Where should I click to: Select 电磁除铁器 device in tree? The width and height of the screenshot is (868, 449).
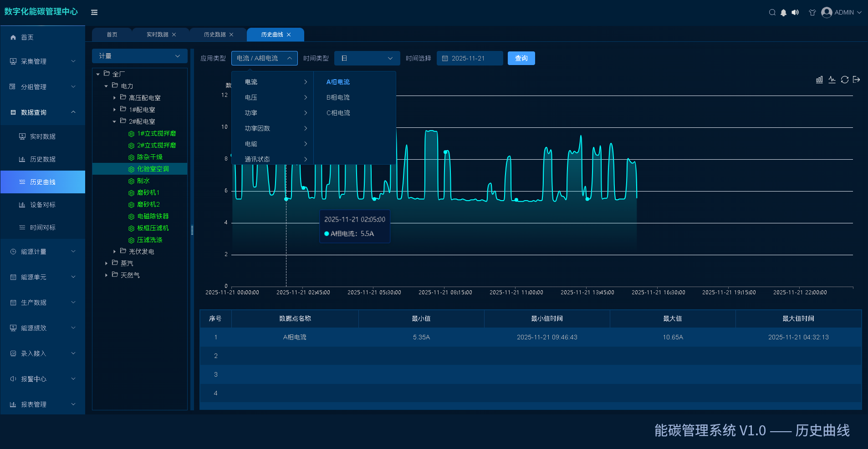click(x=153, y=216)
